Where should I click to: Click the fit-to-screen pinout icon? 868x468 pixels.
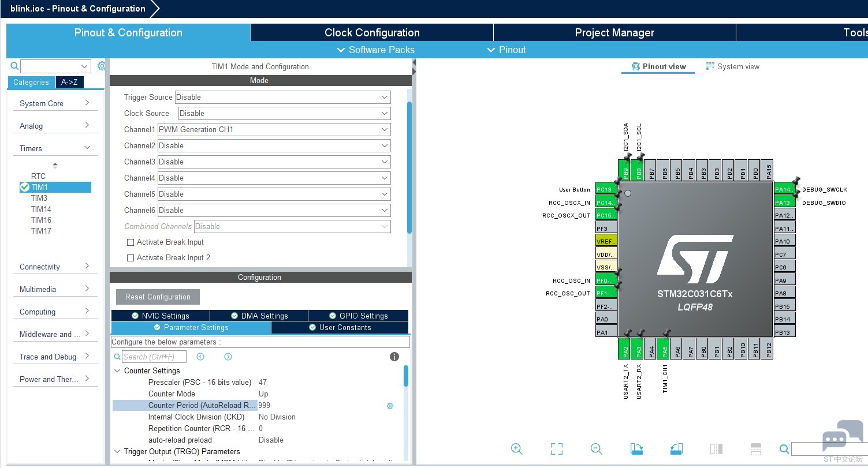tap(557, 449)
